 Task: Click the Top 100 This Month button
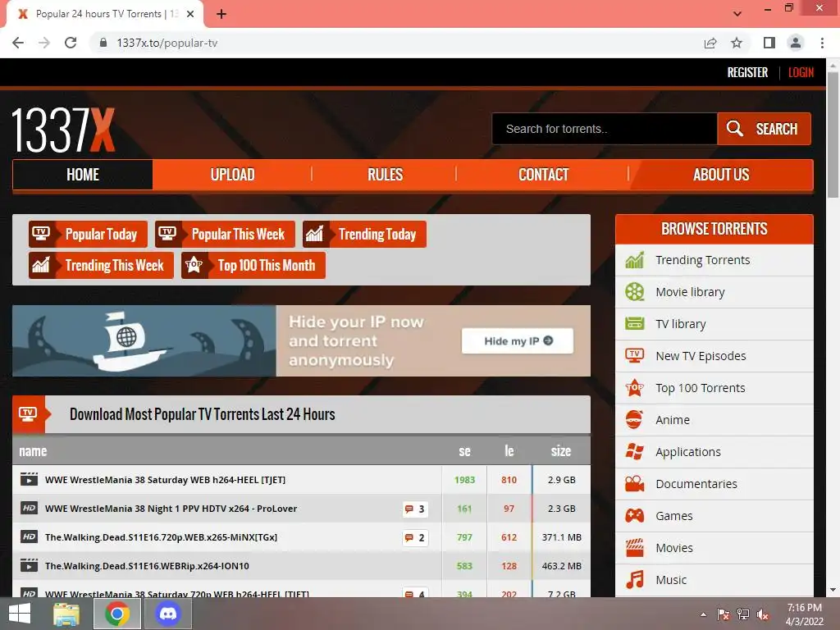click(253, 265)
